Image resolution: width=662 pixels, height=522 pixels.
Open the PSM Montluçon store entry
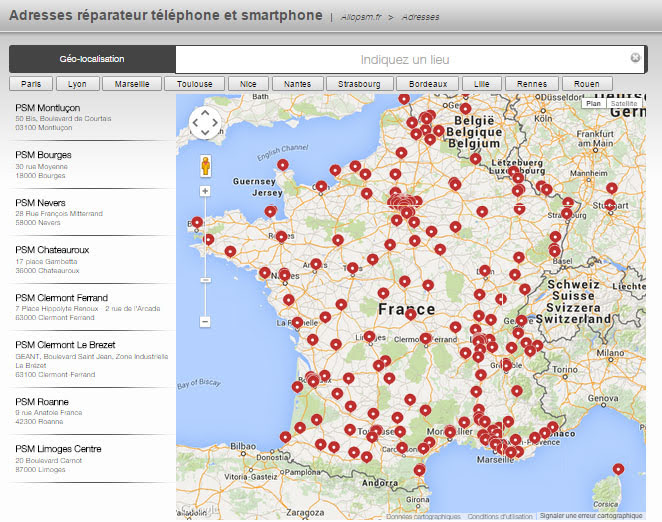pos(92,117)
